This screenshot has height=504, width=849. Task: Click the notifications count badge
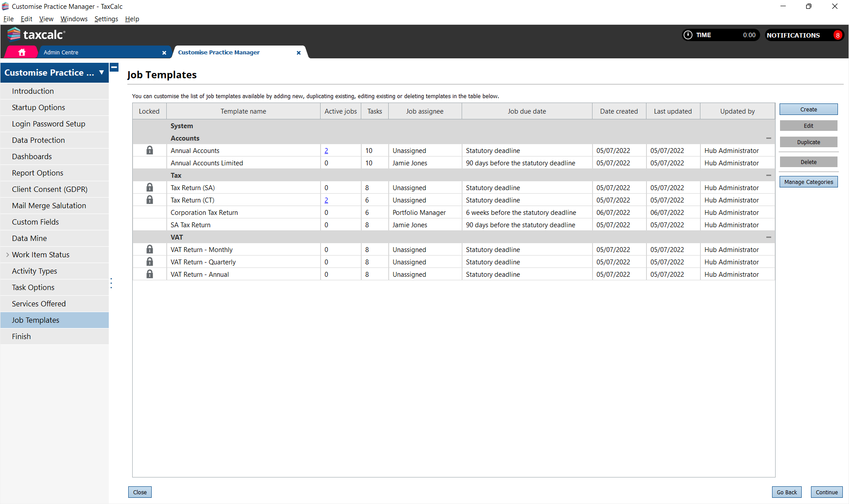pyautogui.click(x=837, y=35)
